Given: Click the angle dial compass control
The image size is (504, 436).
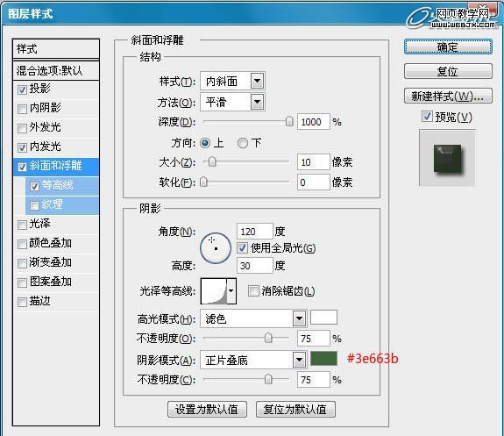Looking at the screenshot, I should 216,248.
